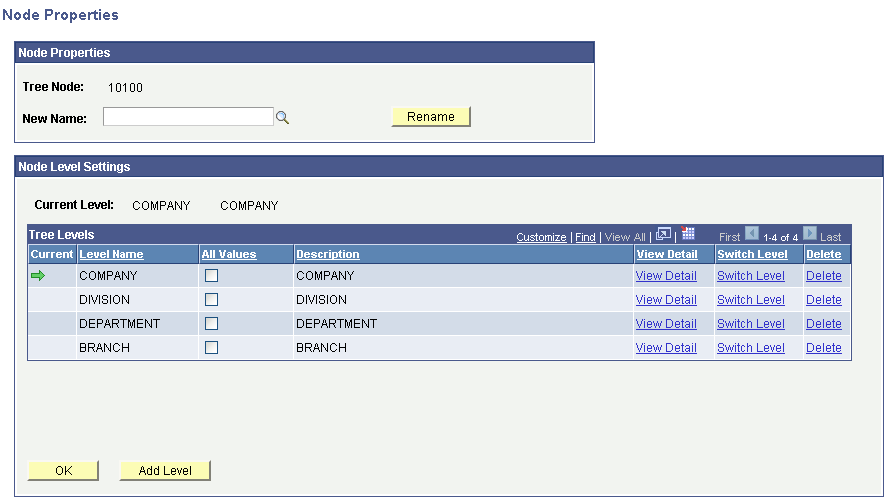The width and height of the screenshot is (892, 504).
Task: Open the Customize link in Tree Levels
Action: (541, 237)
